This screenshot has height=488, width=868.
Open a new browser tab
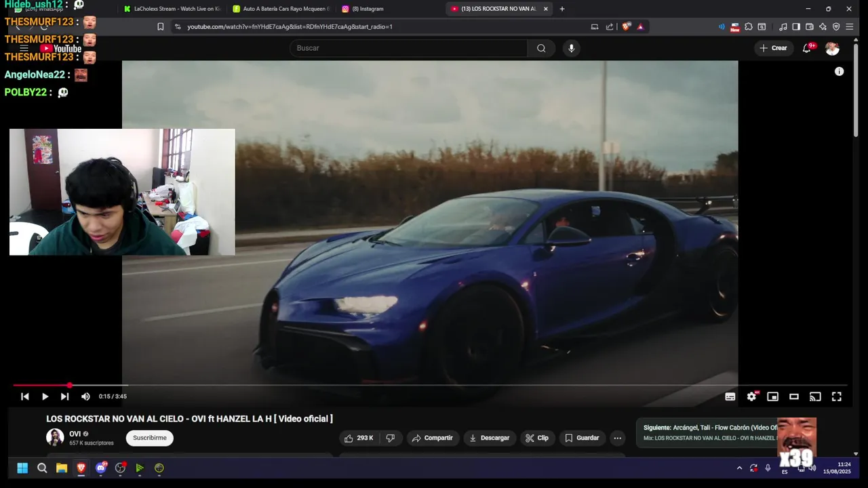(561, 9)
